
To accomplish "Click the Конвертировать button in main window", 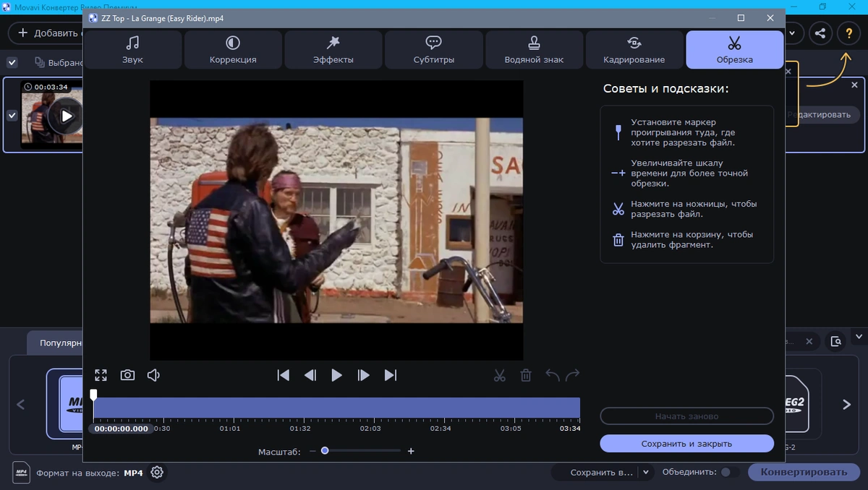I will pos(804,472).
